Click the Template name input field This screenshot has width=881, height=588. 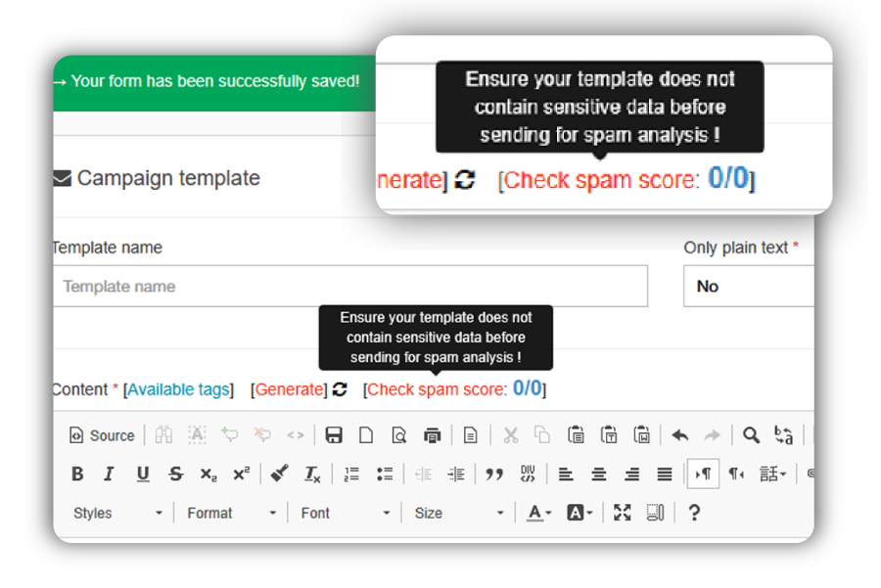[349, 287]
